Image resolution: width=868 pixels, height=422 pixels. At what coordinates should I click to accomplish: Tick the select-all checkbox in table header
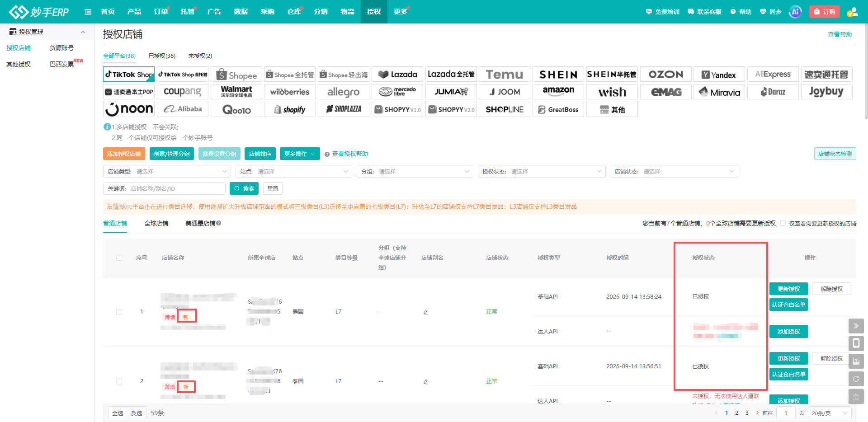(119, 258)
